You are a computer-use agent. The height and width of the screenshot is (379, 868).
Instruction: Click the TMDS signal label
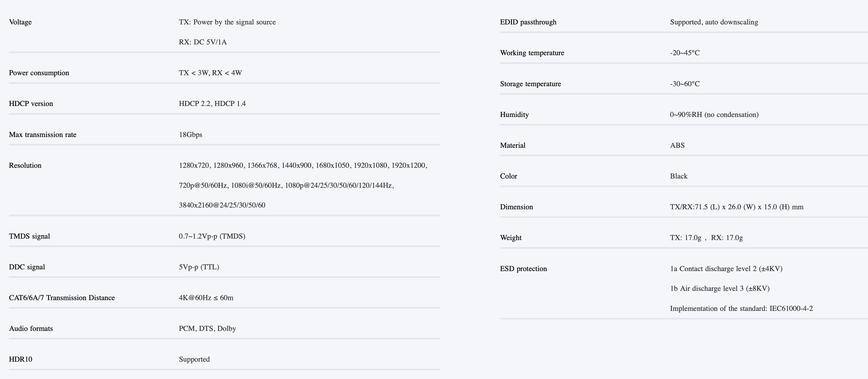click(29, 236)
